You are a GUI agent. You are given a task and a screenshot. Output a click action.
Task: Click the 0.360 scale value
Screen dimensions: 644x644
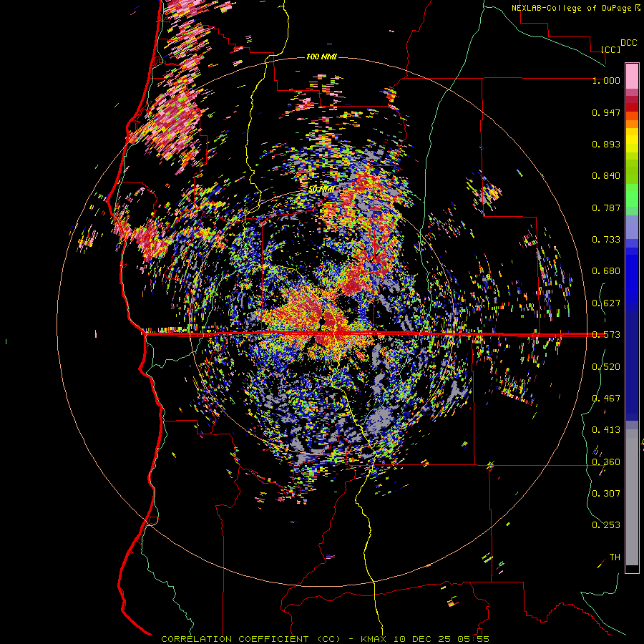pyautogui.click(x=606, y=462)
